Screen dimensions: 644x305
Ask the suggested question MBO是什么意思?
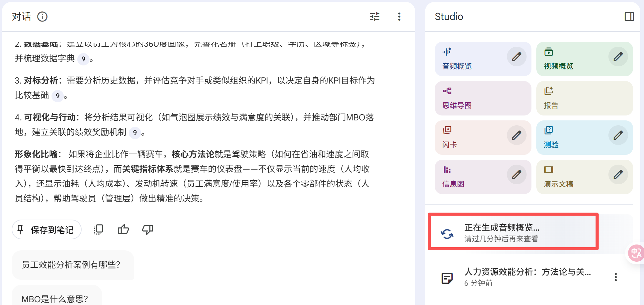pyautogui.click(x=54, y=298)
